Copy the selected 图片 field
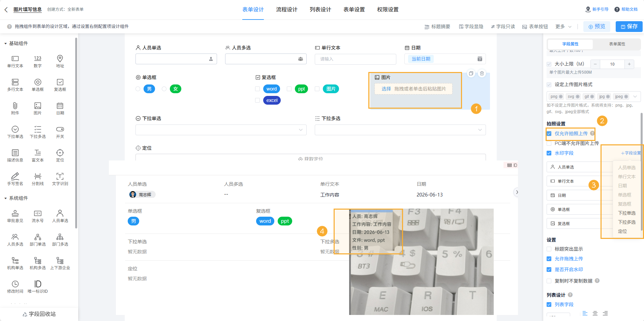This screenshot has height=321, width=644. 471,73
